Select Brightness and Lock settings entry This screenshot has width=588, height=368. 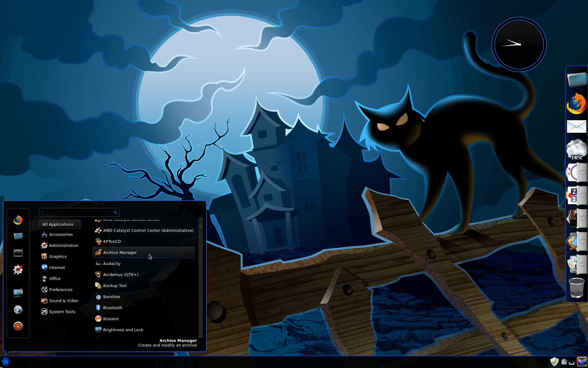[123, 329]
